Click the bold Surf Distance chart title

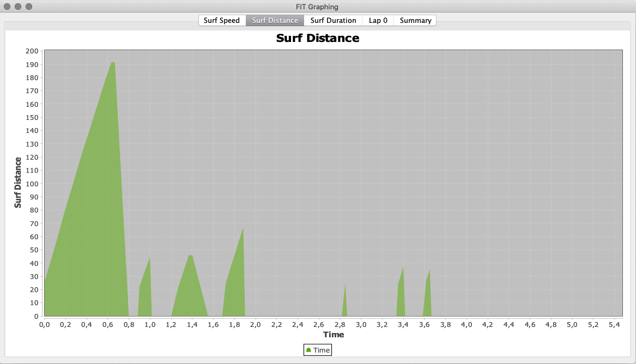[x=318, y=38]
